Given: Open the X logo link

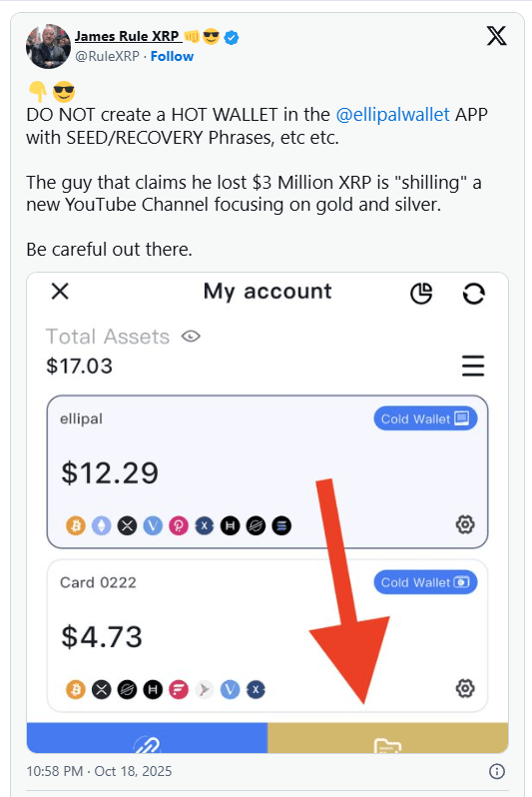Looking at the screenshot, I should 496,36.
